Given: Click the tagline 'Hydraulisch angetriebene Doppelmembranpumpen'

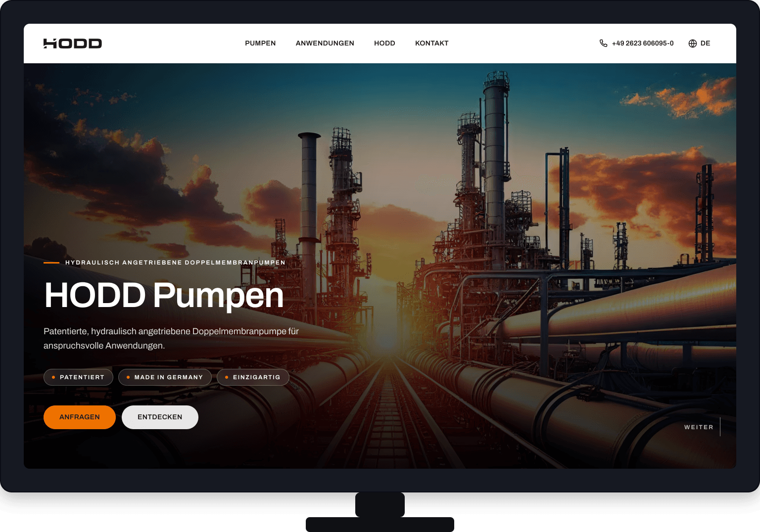Looking at the screenshot, I should 176,263.
